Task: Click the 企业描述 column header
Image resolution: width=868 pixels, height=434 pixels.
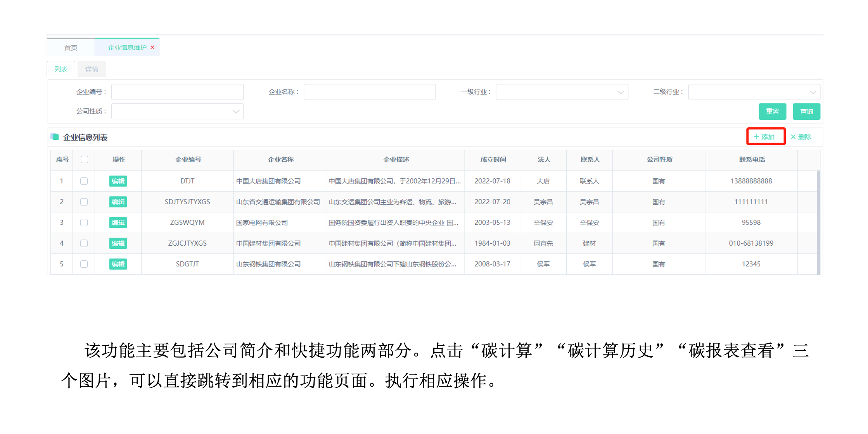Action: click(x=396, y=159)
